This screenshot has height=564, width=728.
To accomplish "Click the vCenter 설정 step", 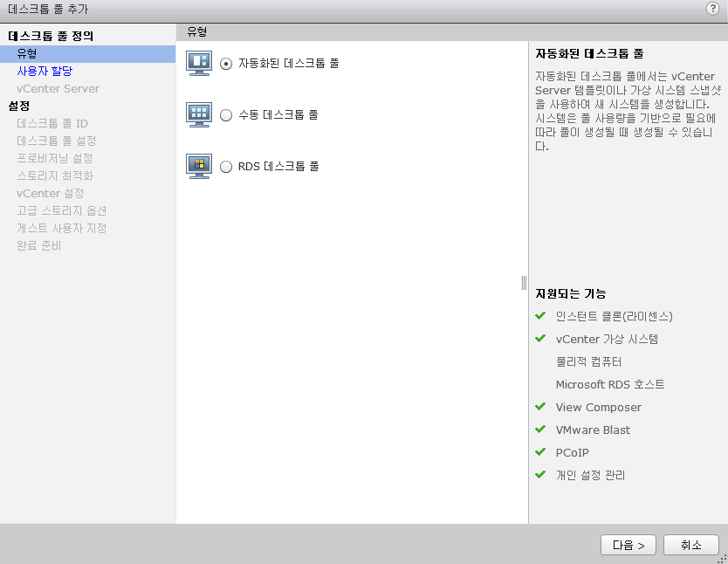I will click(x=50, y=193).
